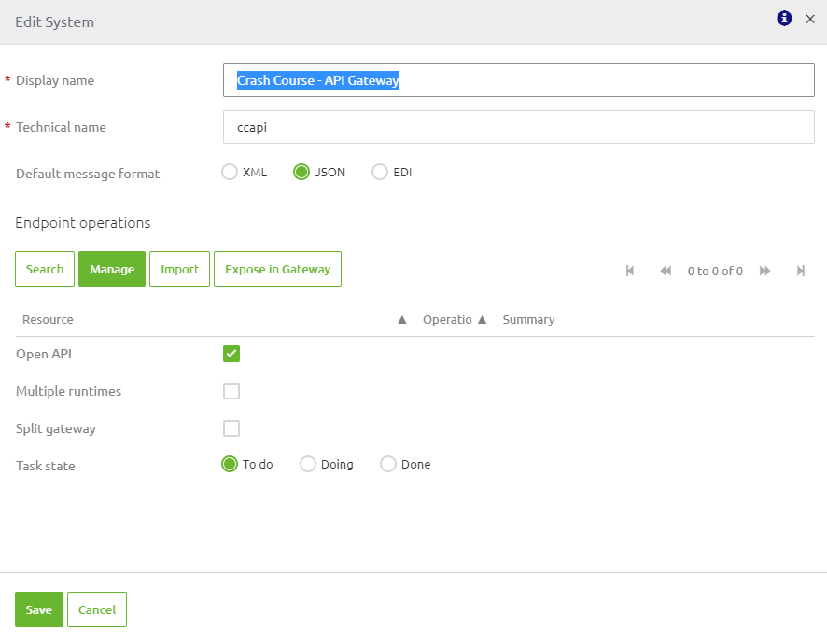Switch to the Search view
The height and width of the screenshot is (644, 827).
coord(44,269)
